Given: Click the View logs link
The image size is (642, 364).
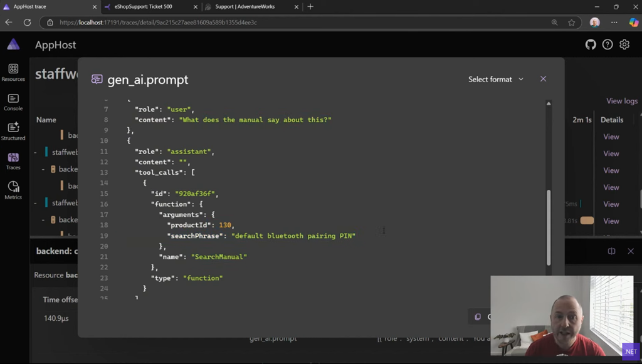Looking at the screenshot, I should tap(621, 101).
